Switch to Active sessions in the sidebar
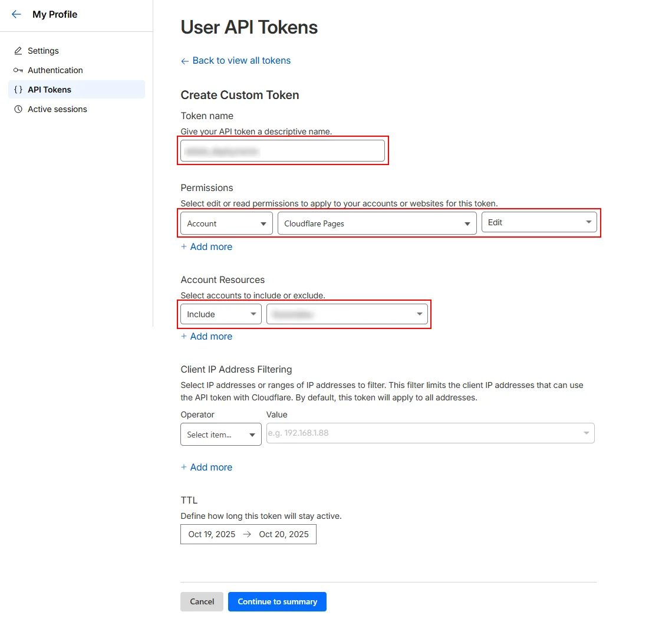 57,109
